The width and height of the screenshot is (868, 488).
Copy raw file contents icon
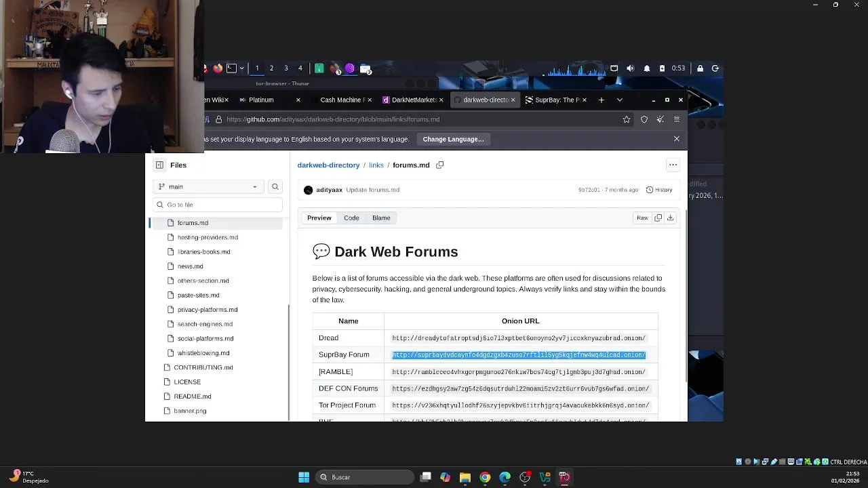[658, 218]
